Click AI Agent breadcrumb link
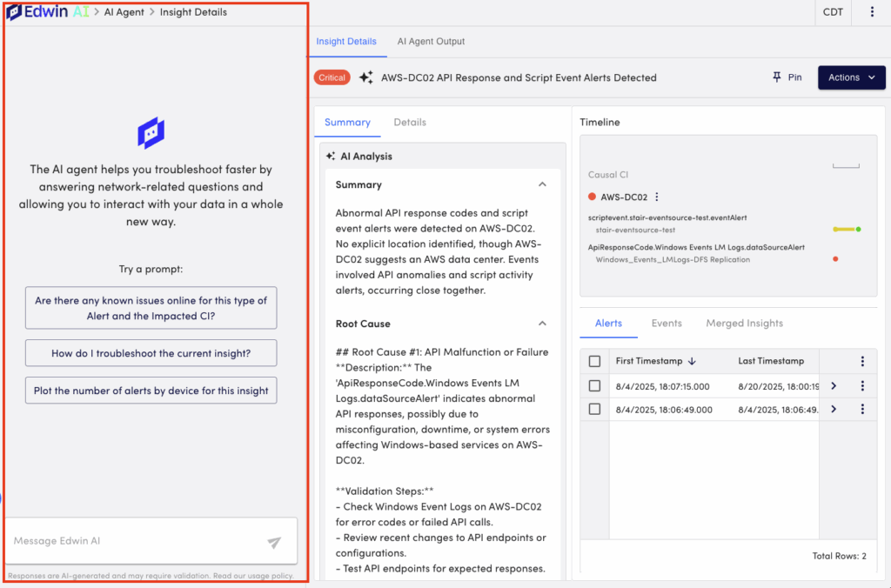The width and height of the screenshot is (891, 588). [124, 12]
